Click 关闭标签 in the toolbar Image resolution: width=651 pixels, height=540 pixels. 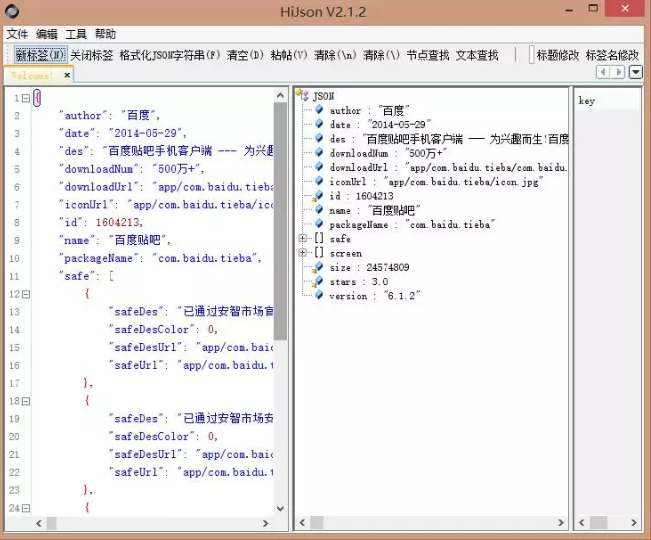[92, 55]
